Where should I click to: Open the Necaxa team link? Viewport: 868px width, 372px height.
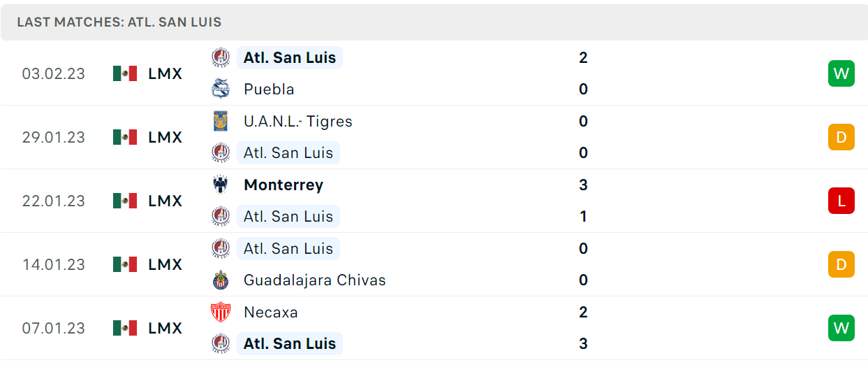[x=271, y=312]
